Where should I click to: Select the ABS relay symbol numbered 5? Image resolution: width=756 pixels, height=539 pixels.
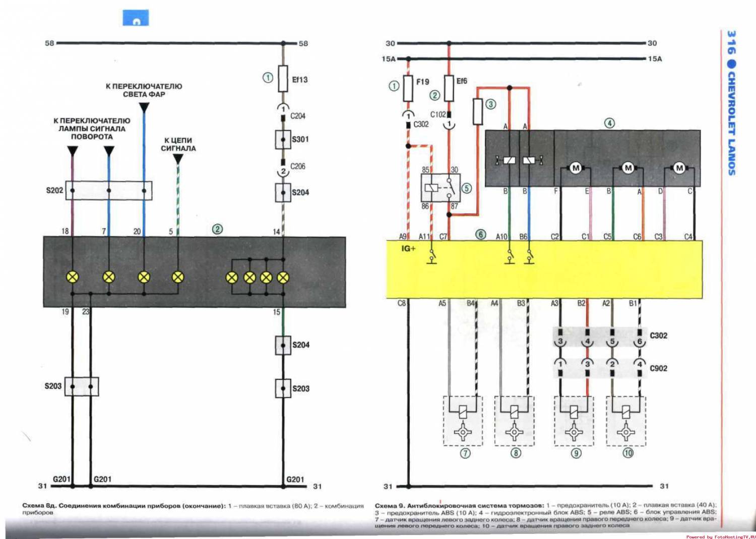pyautogui.click(x=440, y=188)
